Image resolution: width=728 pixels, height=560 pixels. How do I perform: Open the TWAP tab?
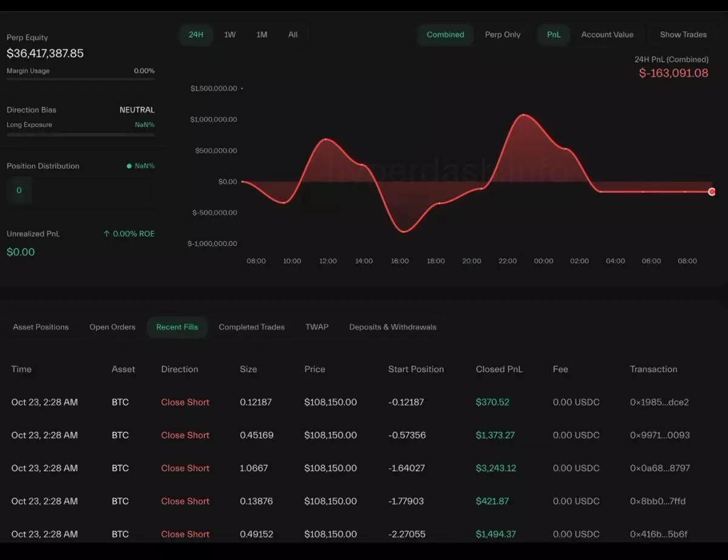316,327
